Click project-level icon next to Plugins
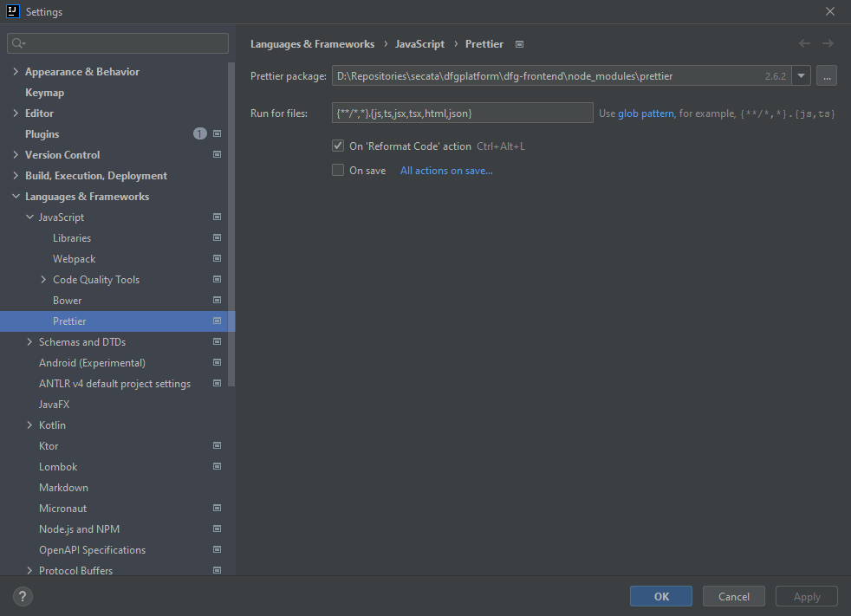The width and height of the screenshot is (851, 616). pos(218,133)
